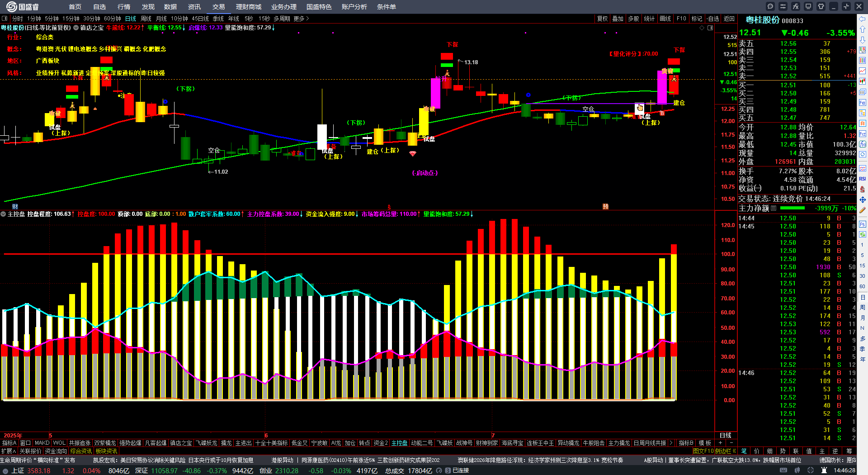Click the down arrow next stock icon

(863, 40)
